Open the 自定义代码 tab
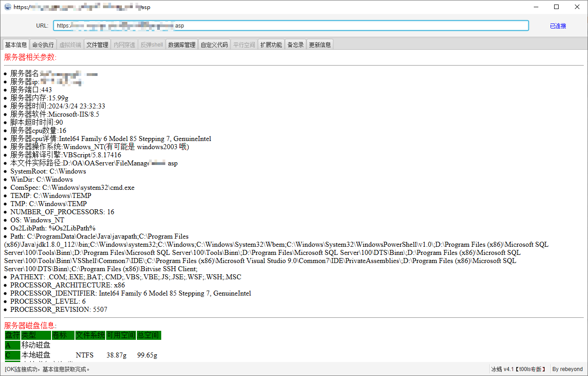 point(214,45)
